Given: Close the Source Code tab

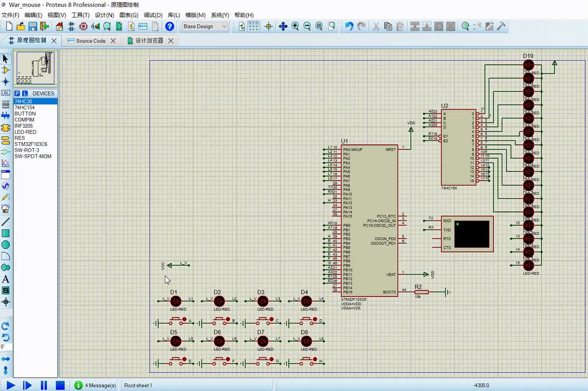Looking at the screenshot, I should click(113, 41).
